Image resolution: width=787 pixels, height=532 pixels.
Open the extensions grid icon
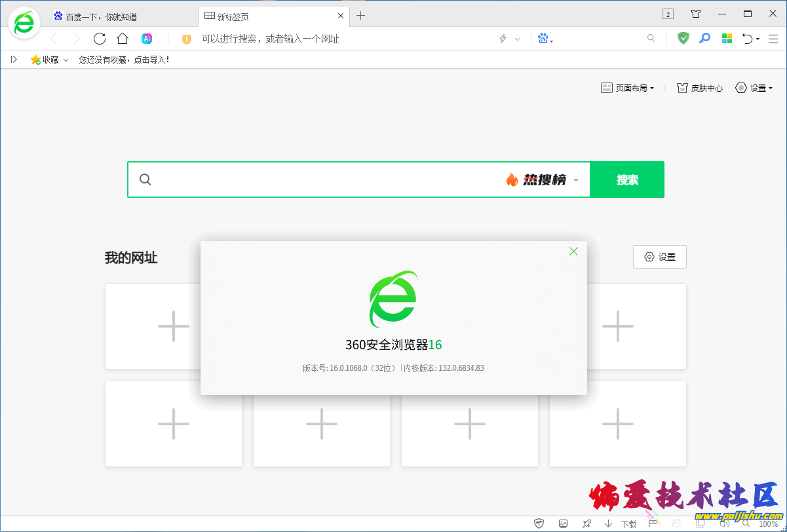tap(727, 38)
